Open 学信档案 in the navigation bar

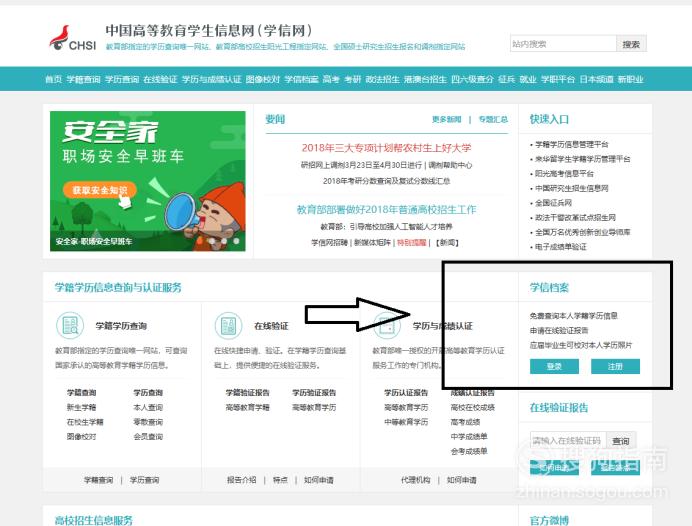point(301,79)
